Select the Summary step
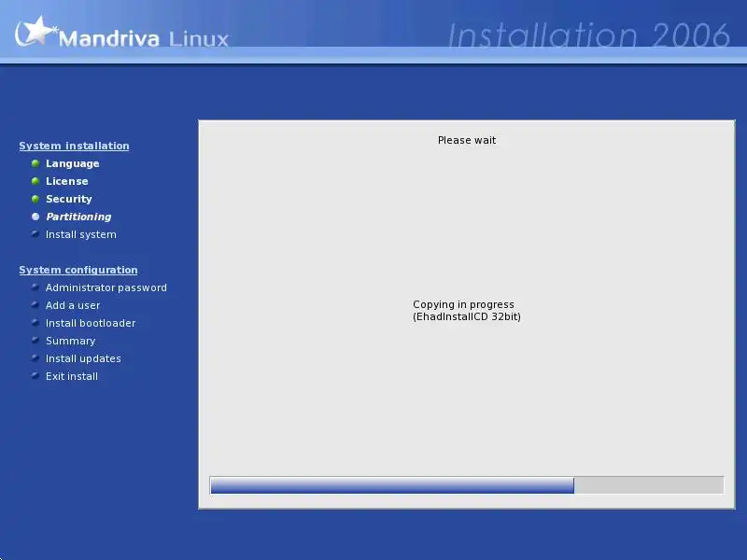This screenshot has width=747, height=560. tap(71, 341)
